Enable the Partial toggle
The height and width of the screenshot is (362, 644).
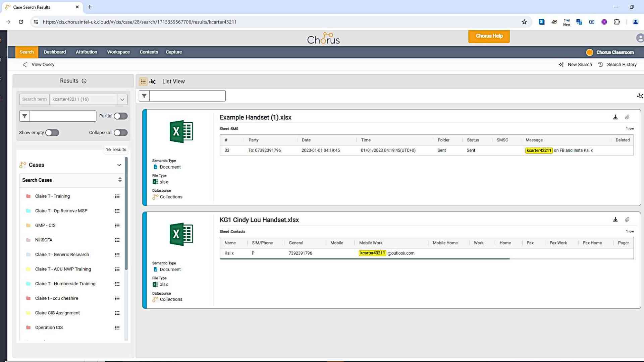coord(120,116)
